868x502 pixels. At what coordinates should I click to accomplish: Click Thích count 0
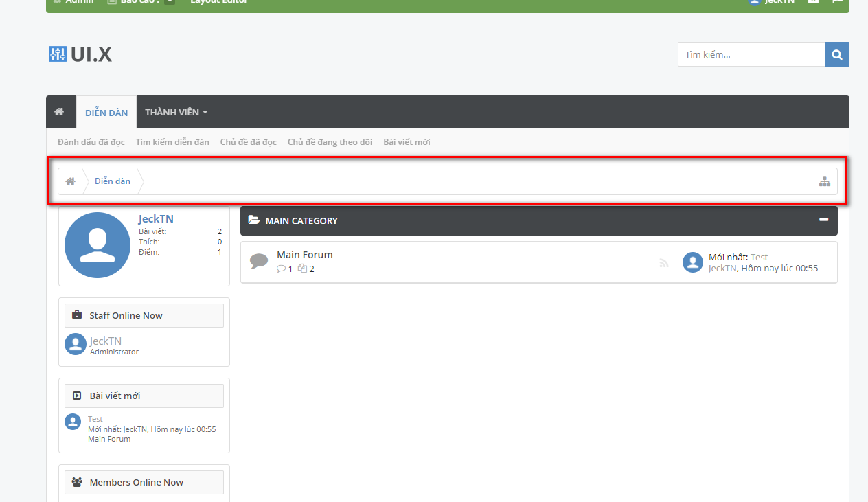[220, 242]
